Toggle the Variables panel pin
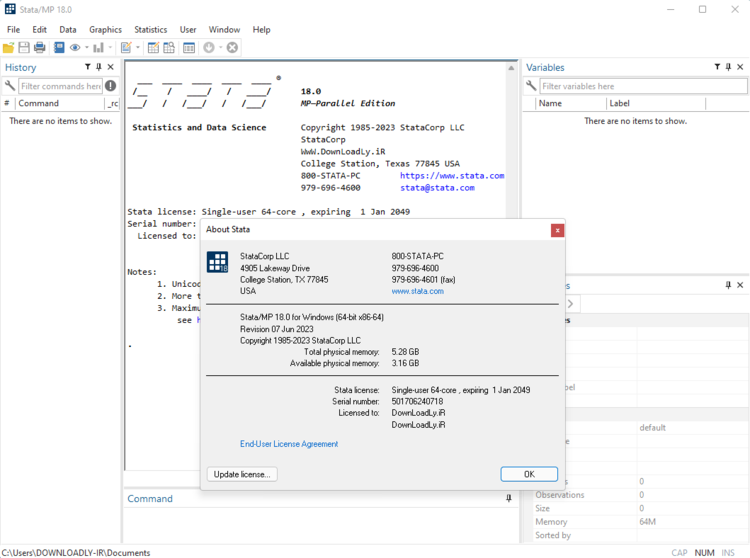This screenshot has height=558, width=750. coord(728,67)
